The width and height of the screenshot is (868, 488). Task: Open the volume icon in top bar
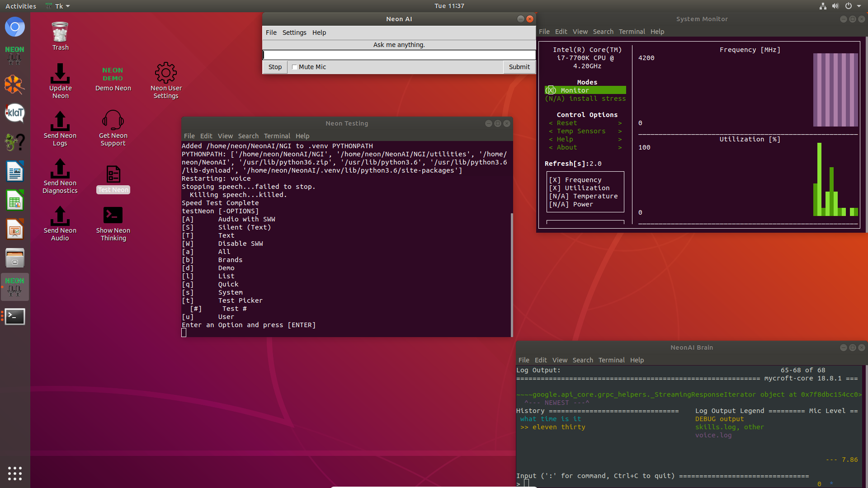point(835,6)
